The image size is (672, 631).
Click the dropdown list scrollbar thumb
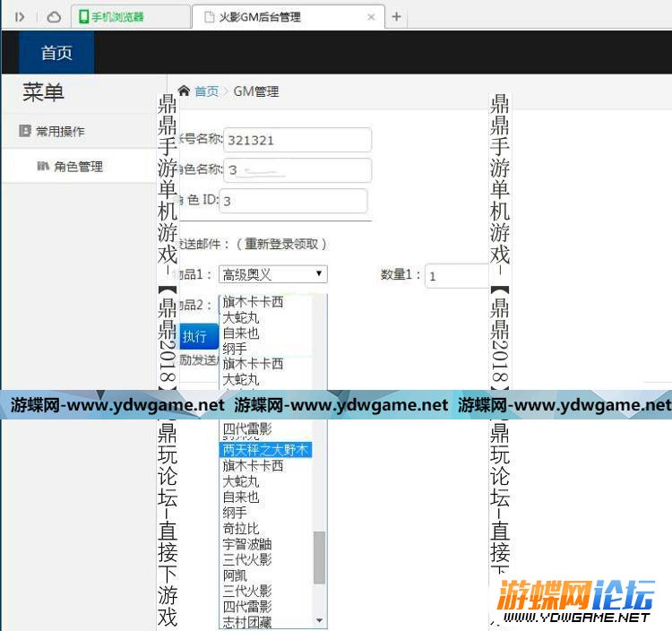coord(319,558)
